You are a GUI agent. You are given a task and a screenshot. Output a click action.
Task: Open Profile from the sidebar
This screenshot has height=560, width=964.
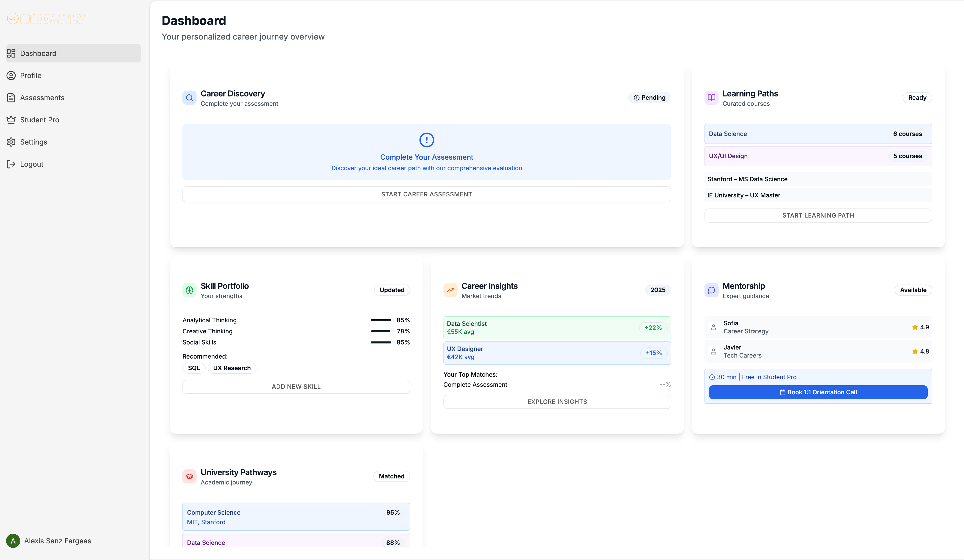point(30,76)
